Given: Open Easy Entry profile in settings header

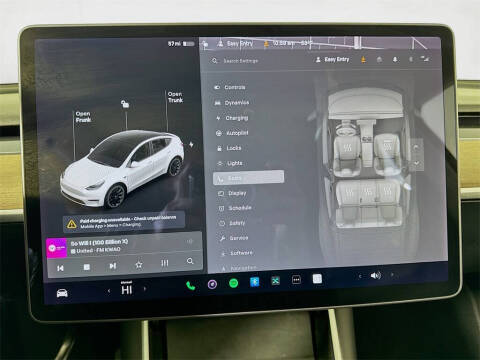Looking at the screenshot, I should point(332,59).
